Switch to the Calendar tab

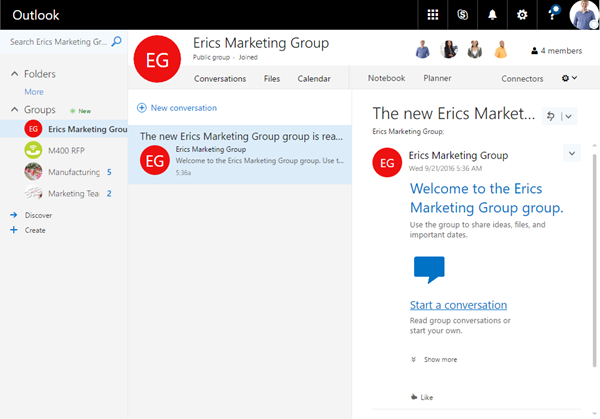(x=314, y=78)
